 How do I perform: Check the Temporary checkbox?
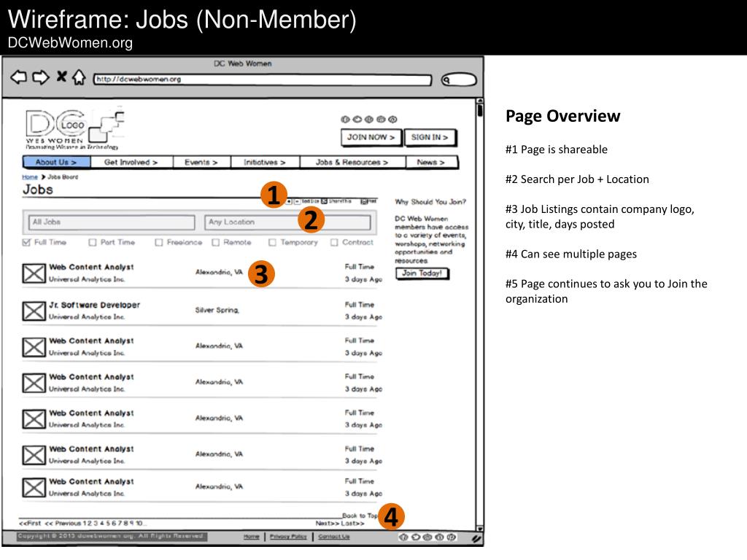coord(273,242)
